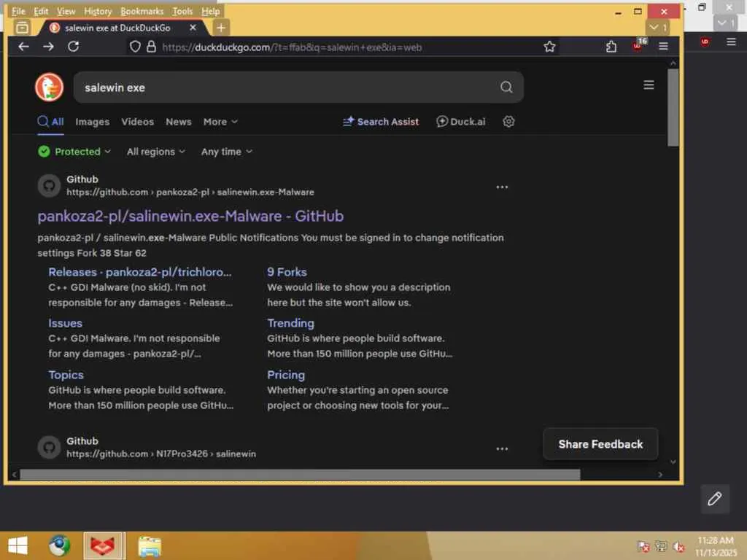The height and width of the screenshot is (560, 747).
Task: Click the tracking protection shield icon
Action: point(135,47)
